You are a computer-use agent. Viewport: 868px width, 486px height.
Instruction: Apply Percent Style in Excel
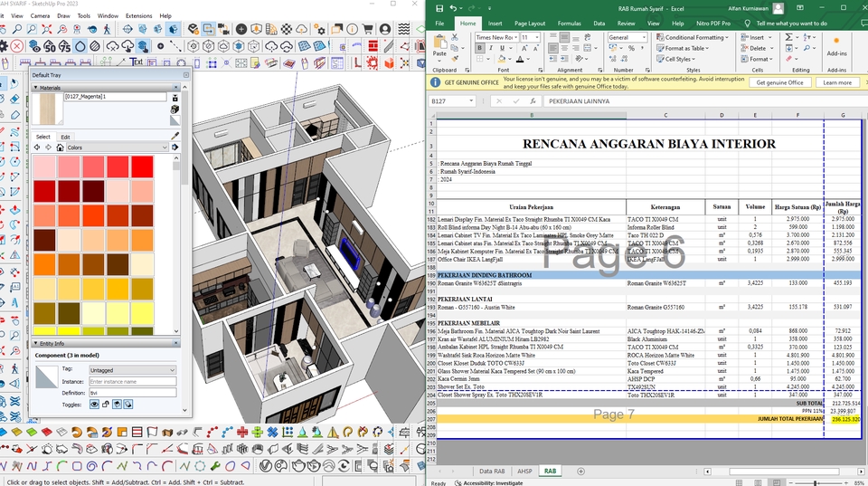pyautogui.click(x=631, y=48)
